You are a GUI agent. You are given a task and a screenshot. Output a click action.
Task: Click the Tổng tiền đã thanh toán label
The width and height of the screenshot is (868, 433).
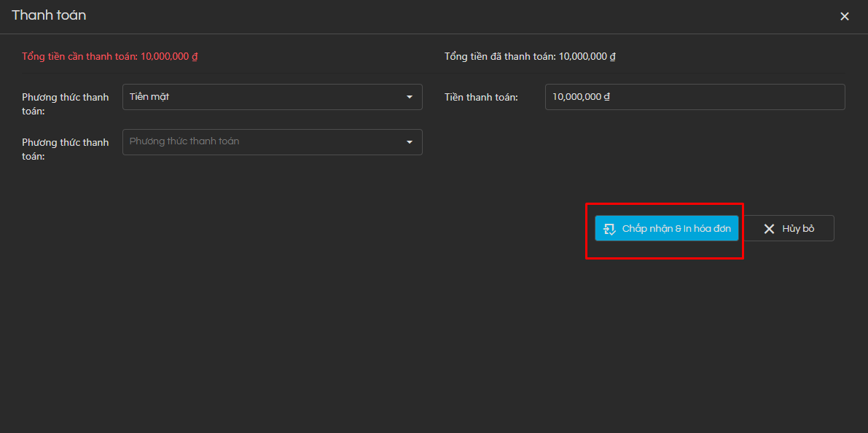(x=530, y=55)
